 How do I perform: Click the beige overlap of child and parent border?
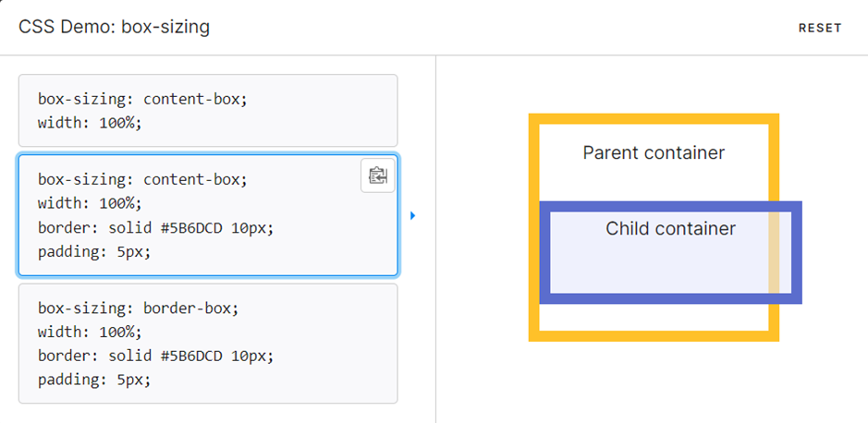click(774, 252)
